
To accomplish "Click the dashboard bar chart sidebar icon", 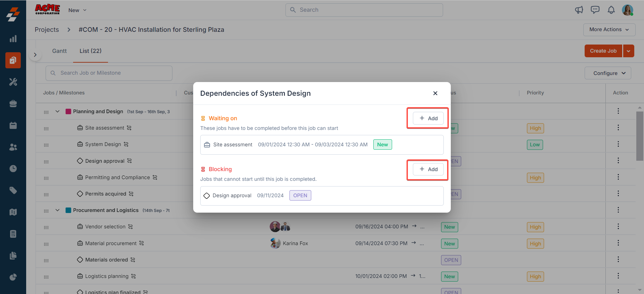I will tap(13, 39).
